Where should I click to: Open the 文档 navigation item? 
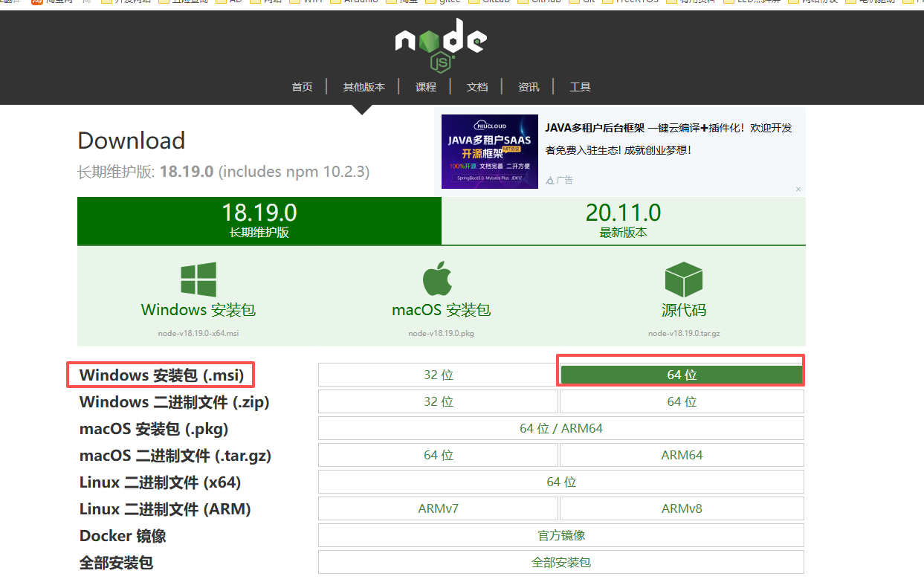(x=477, y=87)
